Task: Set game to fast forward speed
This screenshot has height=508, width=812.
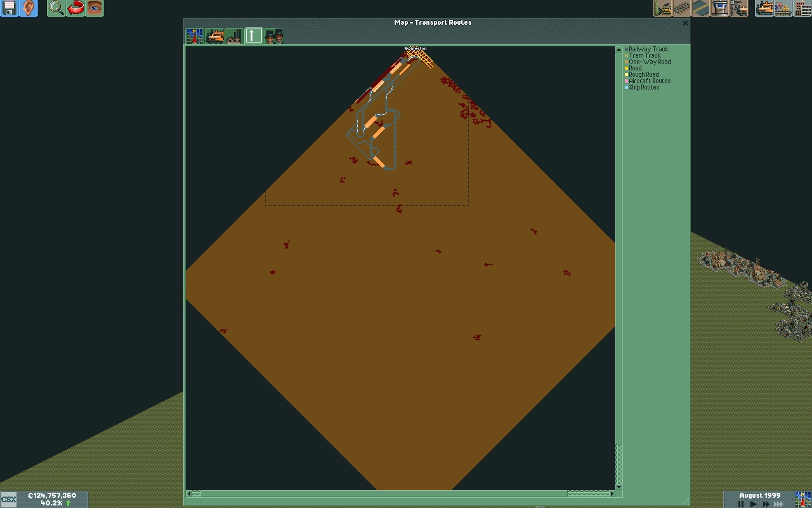Action: pyautogui.click(x=766, y=504)
